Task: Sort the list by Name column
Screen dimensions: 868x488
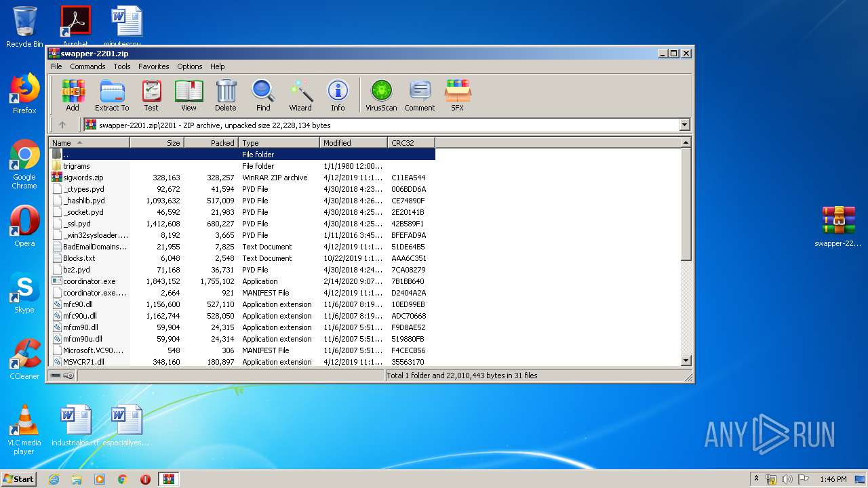Action: click(89, 142)
